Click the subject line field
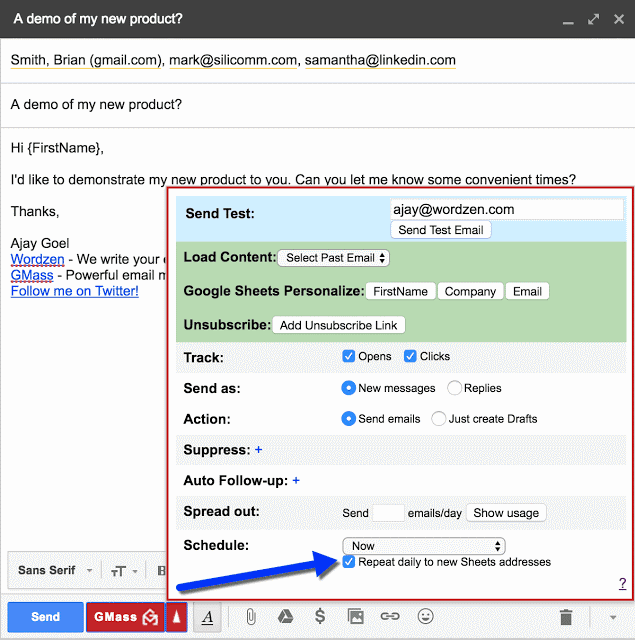This screenshot has width=635, height=640. pyautogui.click(x=318, y=105)
